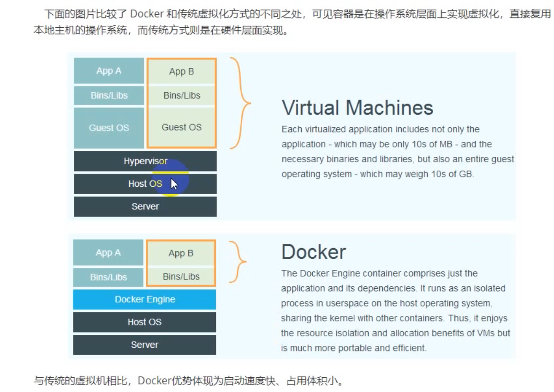
Task: Click Server block in Virtual Machines diagram
Action: click(145, 207)
